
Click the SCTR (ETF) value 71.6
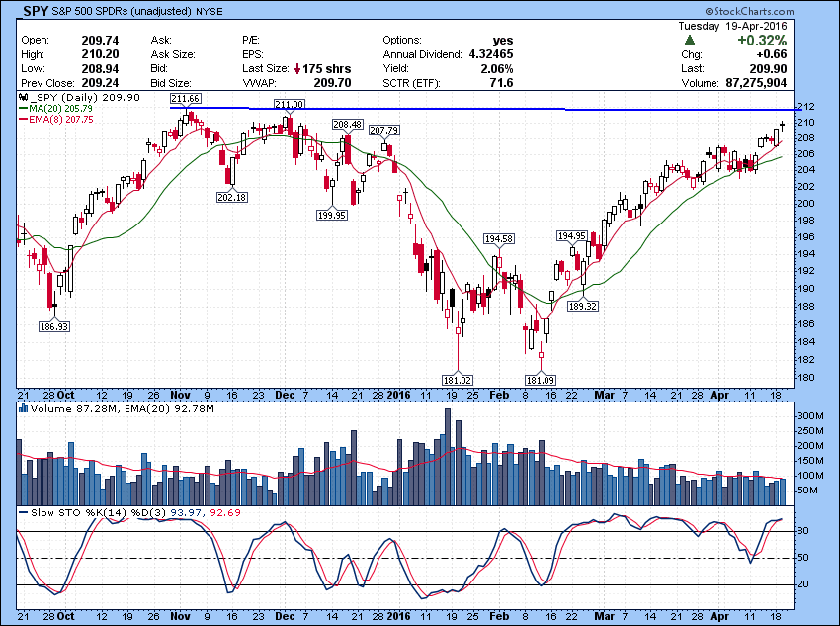click(501, 83)
